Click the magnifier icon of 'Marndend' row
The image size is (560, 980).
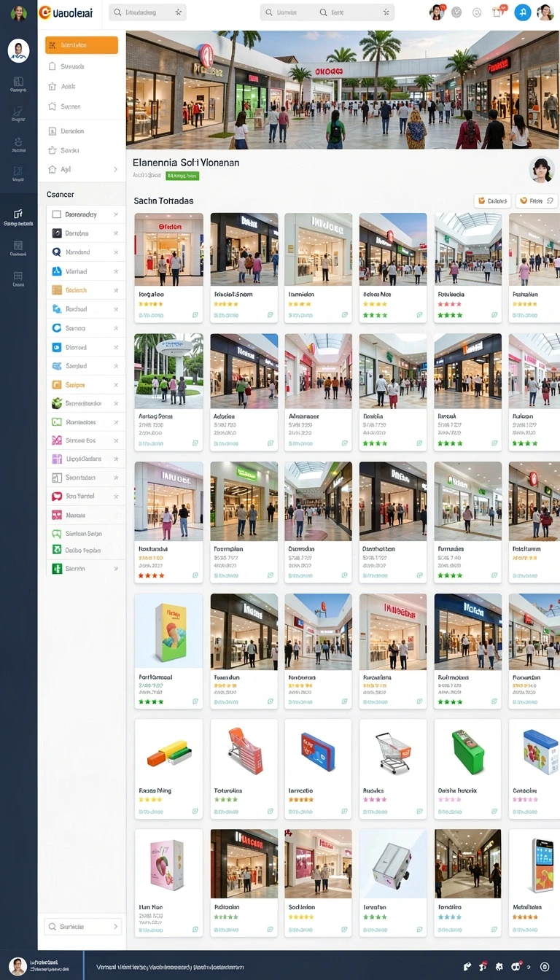click(57, 252)
